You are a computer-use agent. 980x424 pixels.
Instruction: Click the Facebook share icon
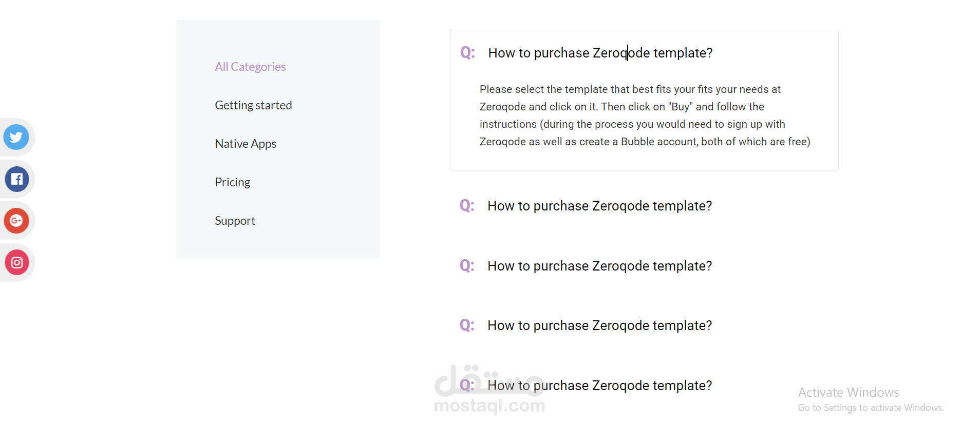(x=16, y=179)
